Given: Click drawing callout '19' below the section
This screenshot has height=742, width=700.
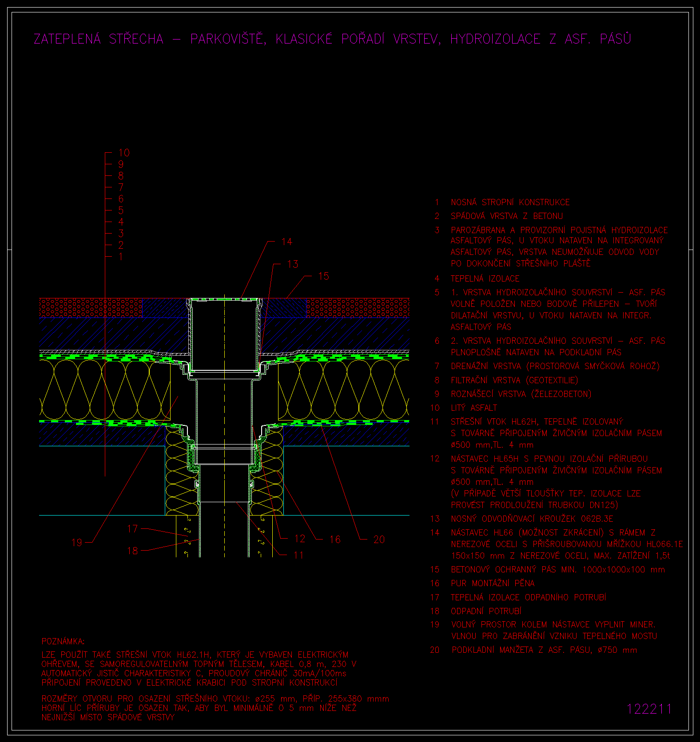Looking at the screenshot, I should (77, 543).
